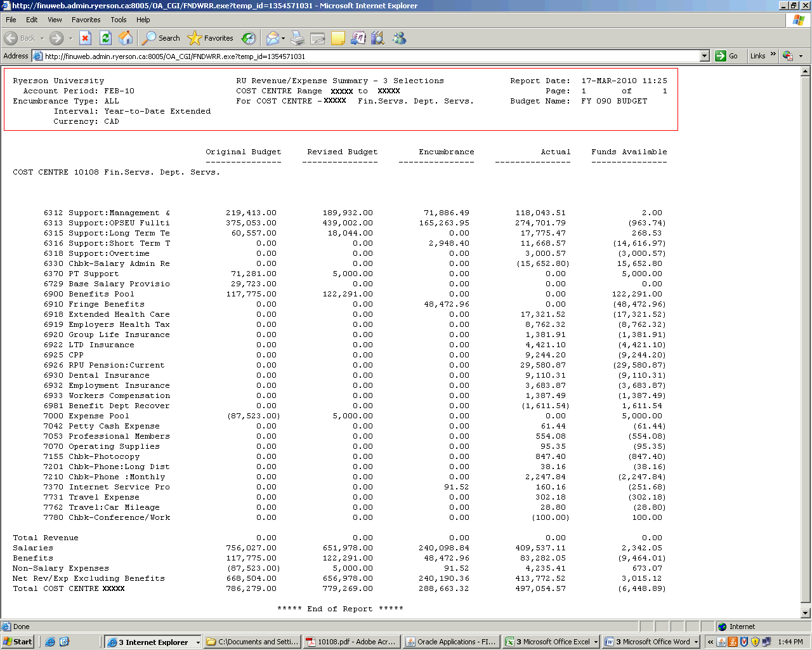Open the address bar URL dropdown
Screen dimensions: 812x650
tap(704, 56)
